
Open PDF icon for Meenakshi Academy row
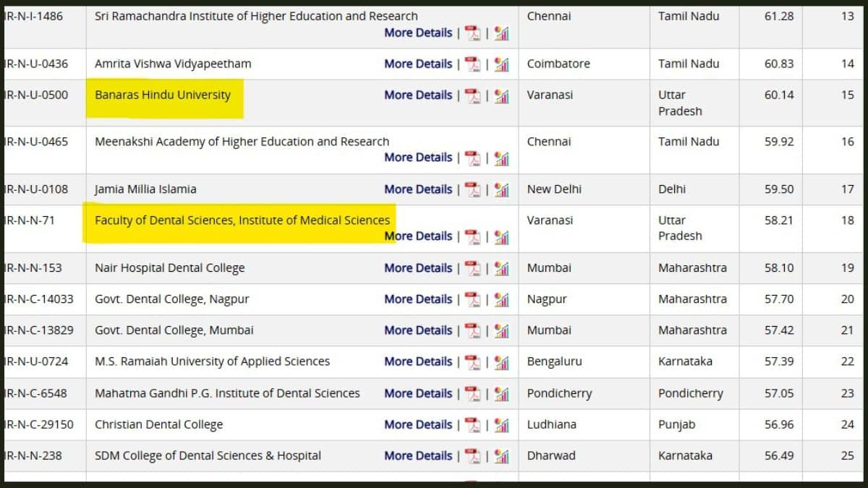coord(472,158)
